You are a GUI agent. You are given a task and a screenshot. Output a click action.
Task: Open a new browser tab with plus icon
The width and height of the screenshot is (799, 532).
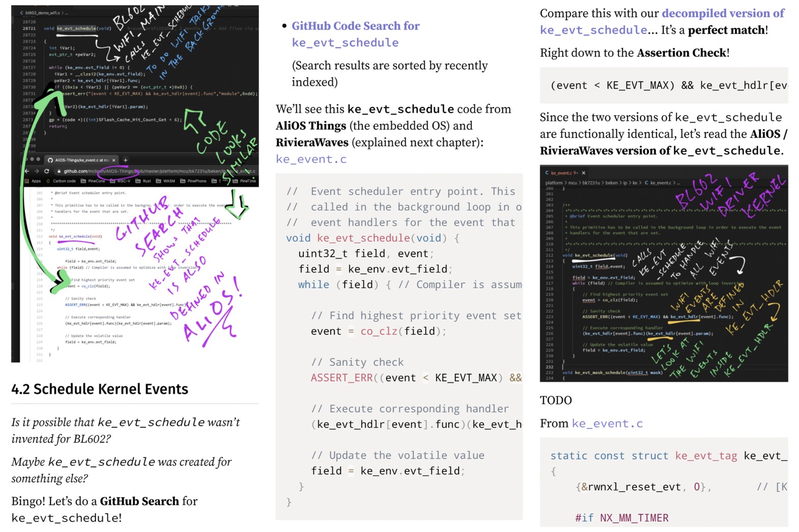coord(125,160)
